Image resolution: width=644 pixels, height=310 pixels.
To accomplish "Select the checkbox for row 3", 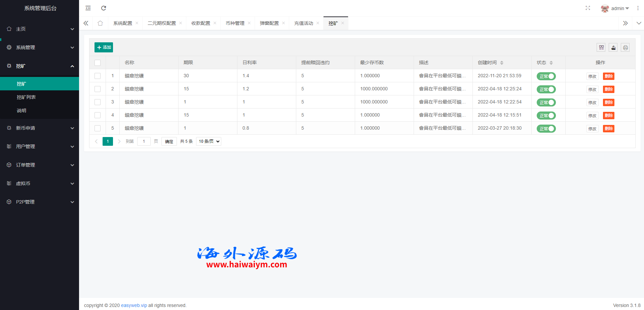I will [x=98, y=102].
